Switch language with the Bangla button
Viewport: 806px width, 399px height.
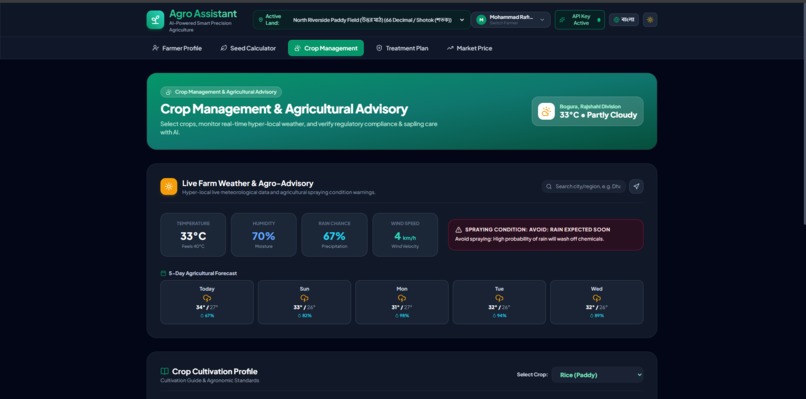tap(624, 20)
